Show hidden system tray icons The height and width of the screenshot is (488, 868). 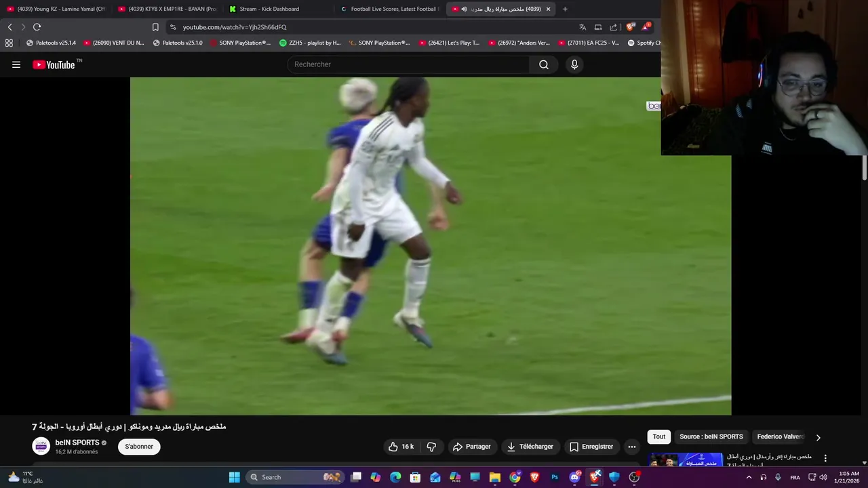[749, 477]
